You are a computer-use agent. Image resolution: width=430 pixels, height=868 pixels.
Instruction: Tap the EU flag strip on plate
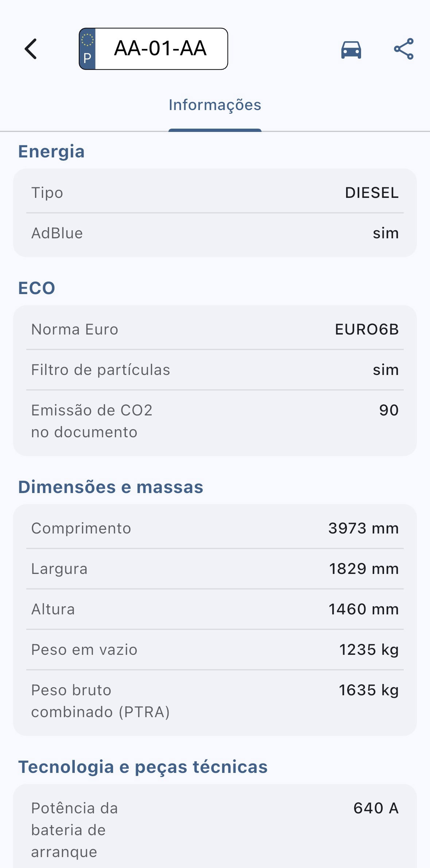(x=88, y=49)
